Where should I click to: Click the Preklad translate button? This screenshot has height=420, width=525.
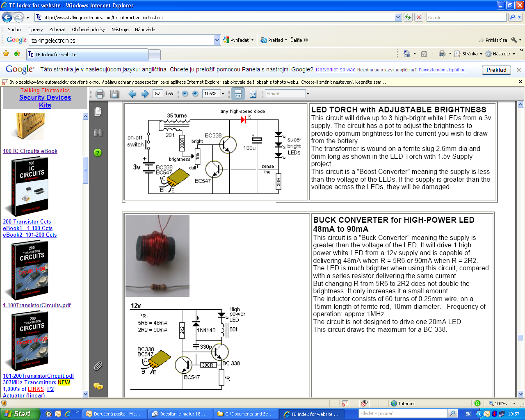click(496, 70)
